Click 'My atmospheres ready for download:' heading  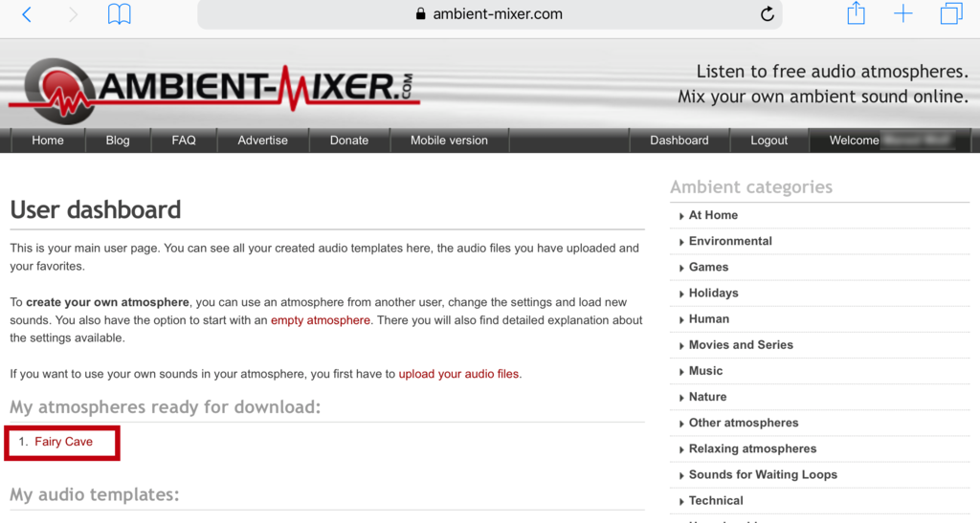coord(165,407)
